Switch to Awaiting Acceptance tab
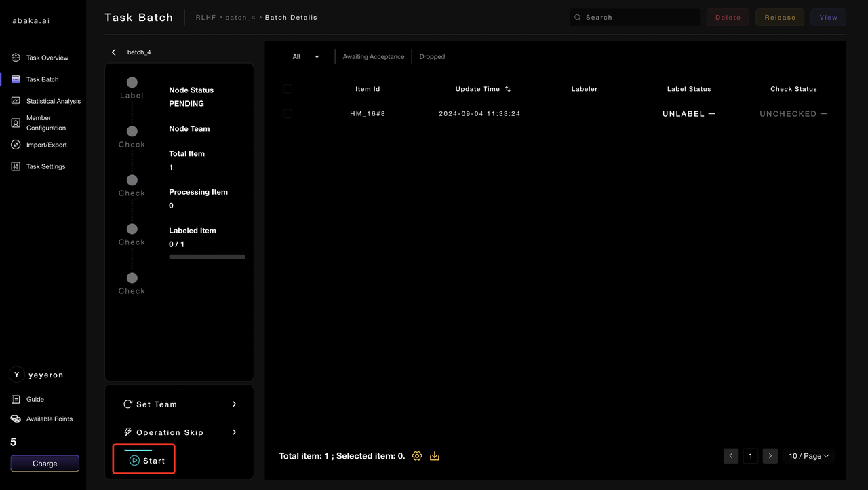Image resolution: width=868 pixels, height=490 pixels. tap(373, 57)
